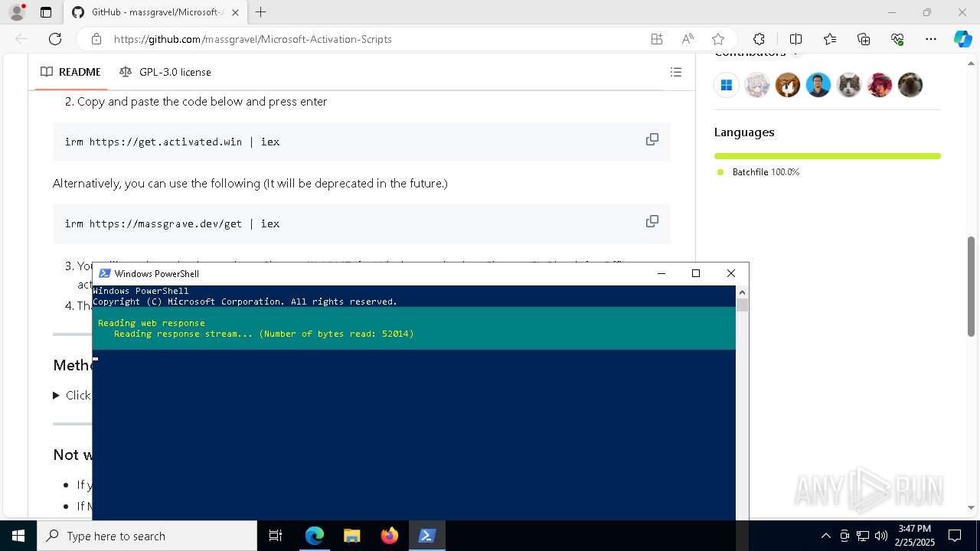Open the red-haired contributor avatar
Viewport: 980px width, 551px height.
[880, 85]
